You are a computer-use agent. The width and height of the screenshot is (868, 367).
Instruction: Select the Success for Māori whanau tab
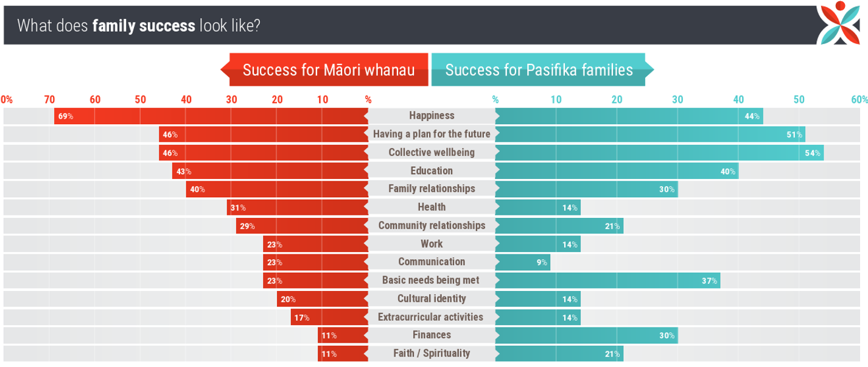328,70
